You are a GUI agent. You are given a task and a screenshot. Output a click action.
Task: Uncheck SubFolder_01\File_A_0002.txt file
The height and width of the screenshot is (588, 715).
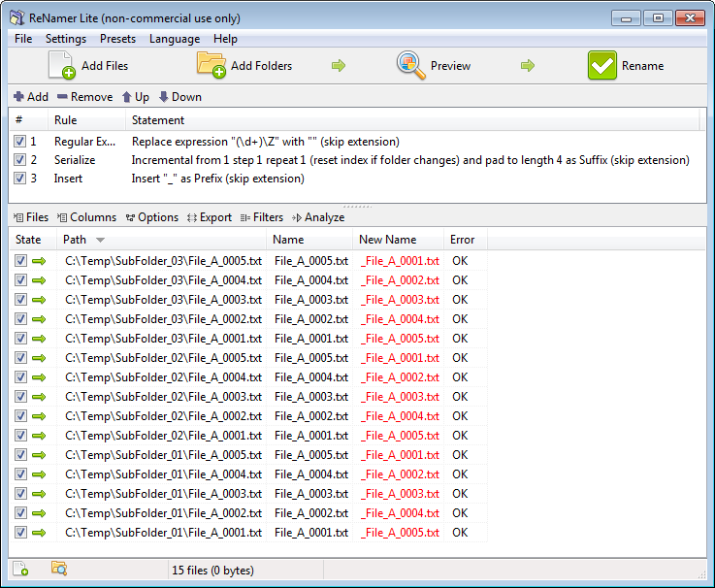click(x=20, y=513)
